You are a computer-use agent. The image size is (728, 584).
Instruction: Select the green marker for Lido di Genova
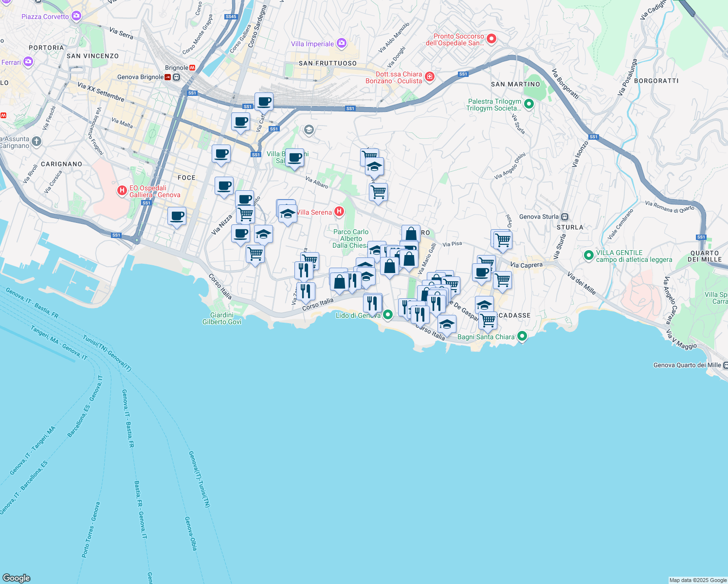387,314
